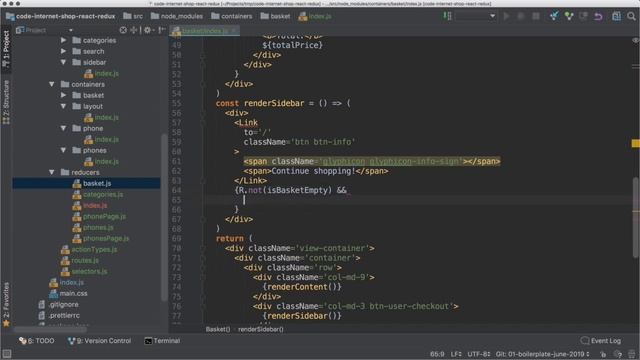This screenshot has width=640, height=360.
Task: Click the Debug bug icon
Action: (521, 16)
